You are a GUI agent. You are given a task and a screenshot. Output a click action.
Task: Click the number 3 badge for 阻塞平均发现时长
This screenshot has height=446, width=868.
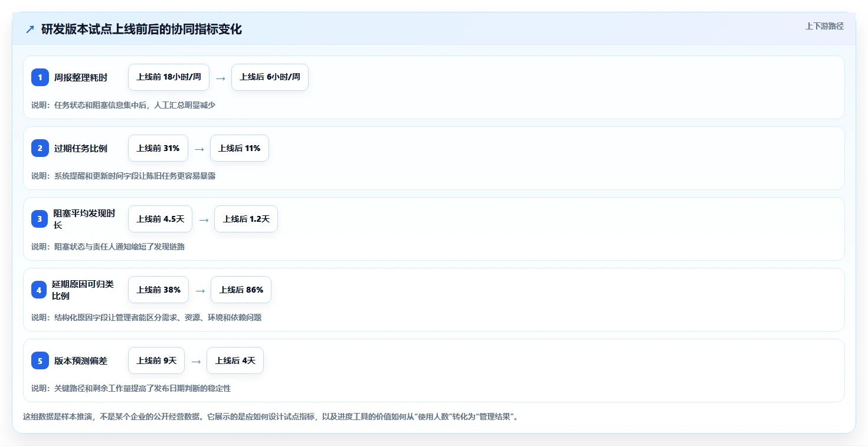pos(40,219)
